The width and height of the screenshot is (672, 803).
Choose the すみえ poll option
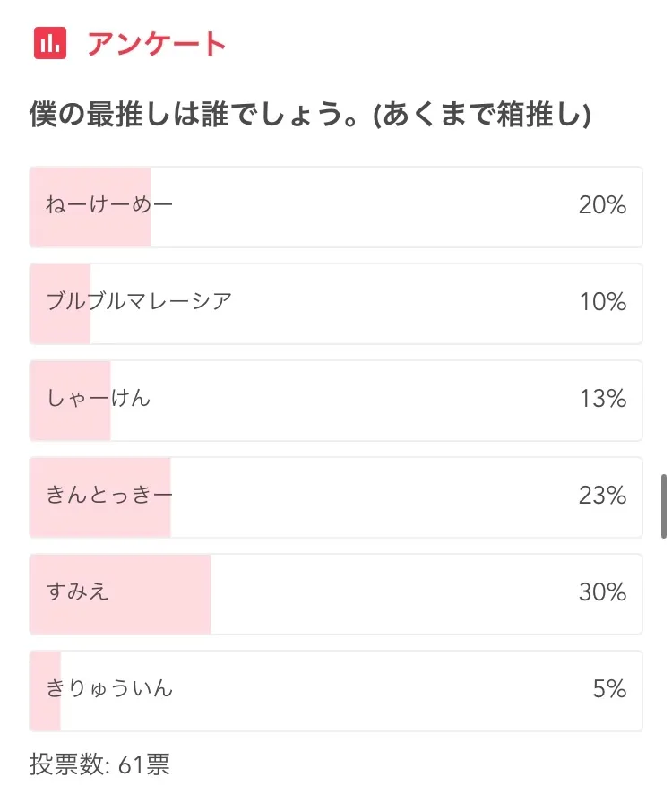[x=77, y=591]
